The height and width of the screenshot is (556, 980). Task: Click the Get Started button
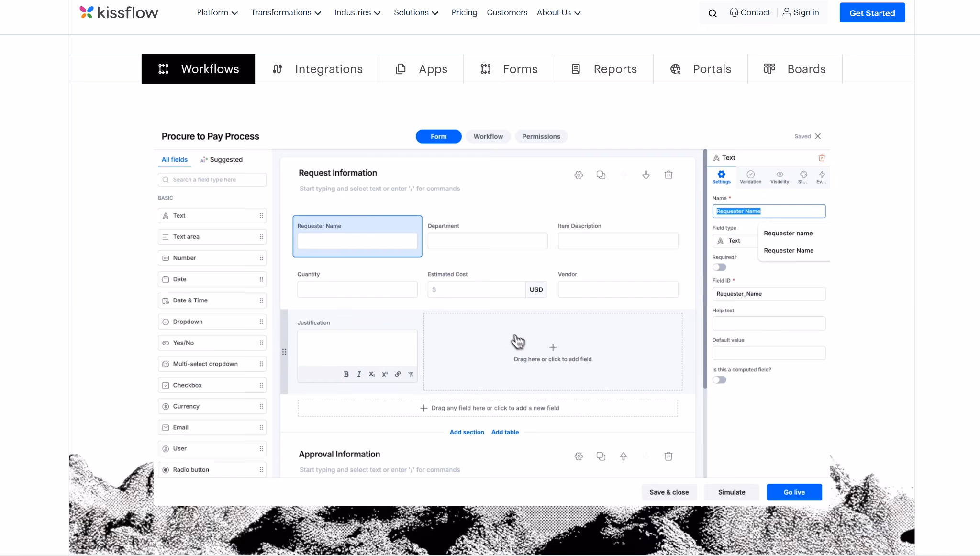[x=872, y=13]
